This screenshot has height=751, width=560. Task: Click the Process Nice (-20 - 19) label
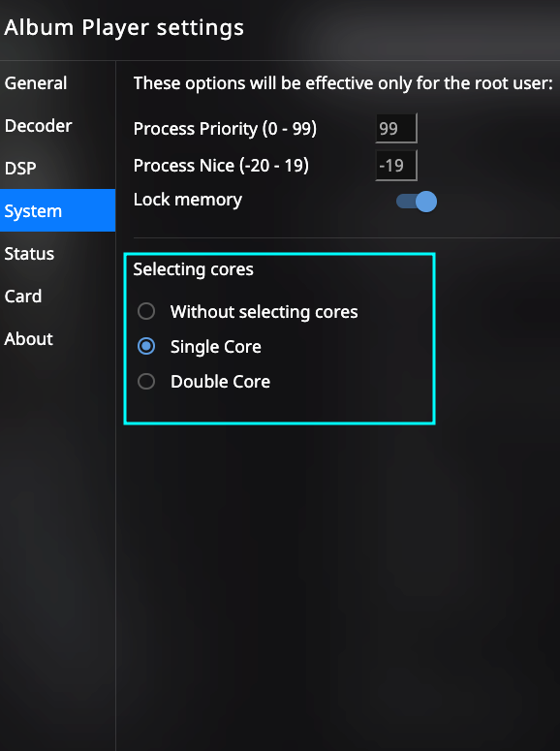(221, 166)
